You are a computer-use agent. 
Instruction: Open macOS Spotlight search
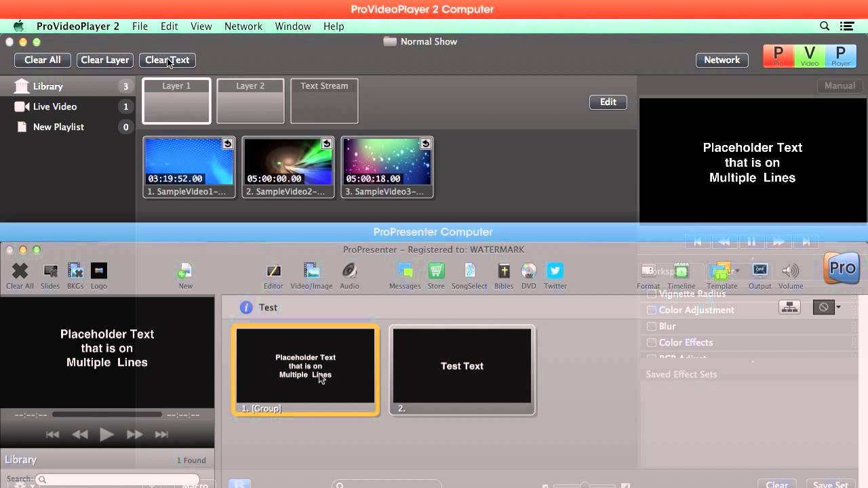pos(825,26)
